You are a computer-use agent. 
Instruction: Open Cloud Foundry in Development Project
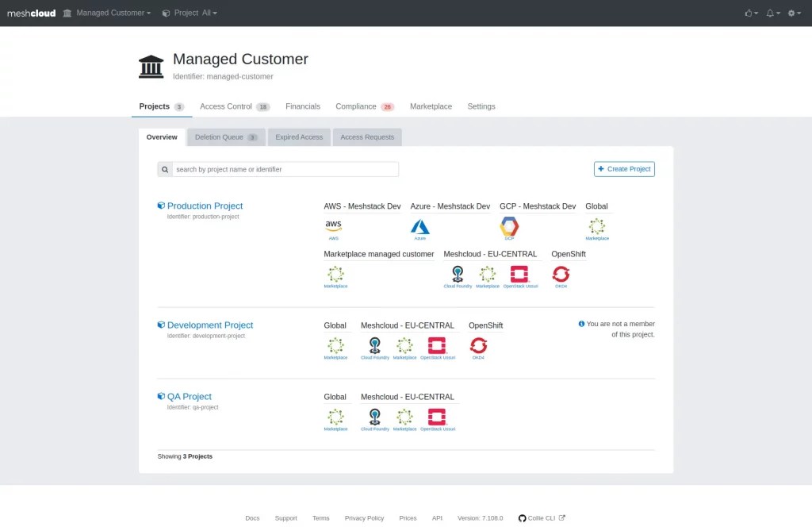(375, 348)
